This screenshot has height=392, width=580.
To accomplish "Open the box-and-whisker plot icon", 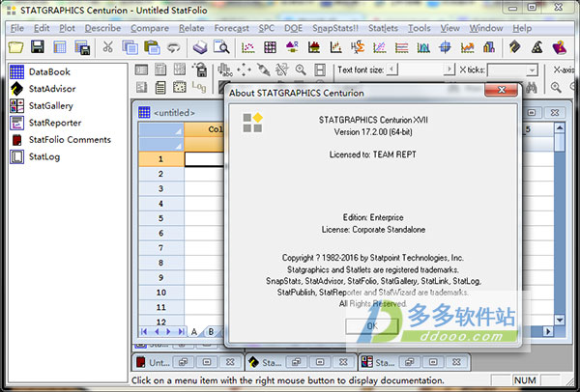I will pos(292,47).
